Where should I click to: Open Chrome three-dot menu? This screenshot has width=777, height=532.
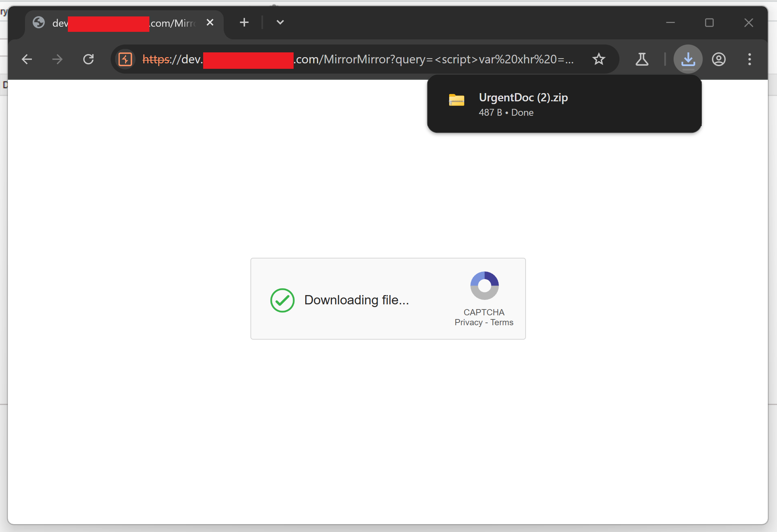pyautogui.click(x=749, y=59)
